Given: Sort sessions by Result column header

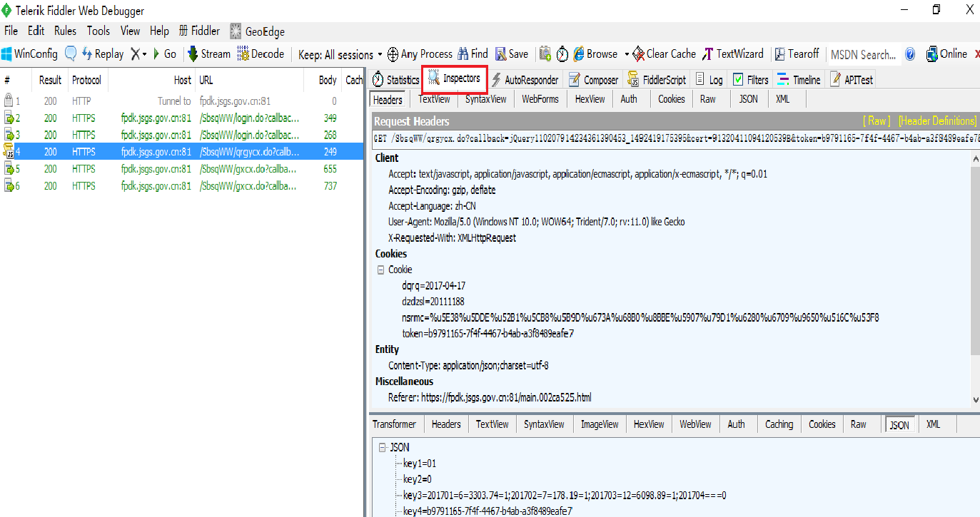Looking at the screenshot, I should 50,80.
